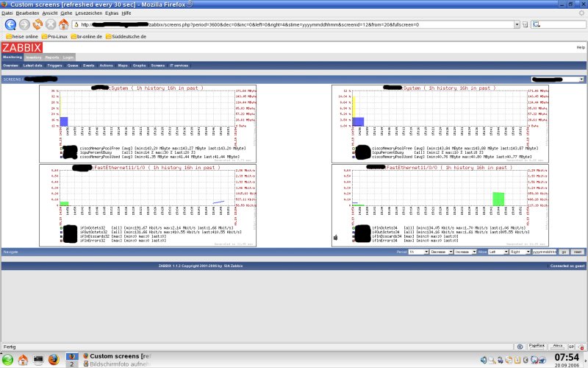
Task: Open the Triggers link
Action: click(x=54, y=66)
